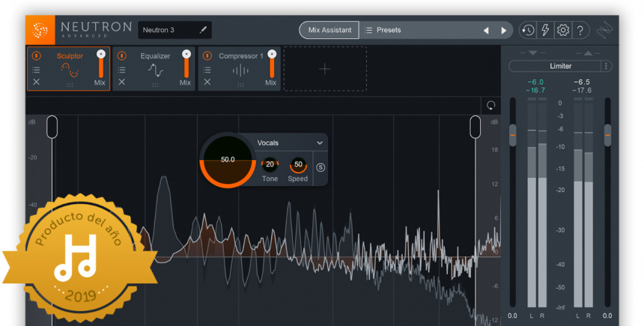The image size is (644, 326).
Task: Reset the Sculptor display with the circular arrow
Action: pos(490,105)
